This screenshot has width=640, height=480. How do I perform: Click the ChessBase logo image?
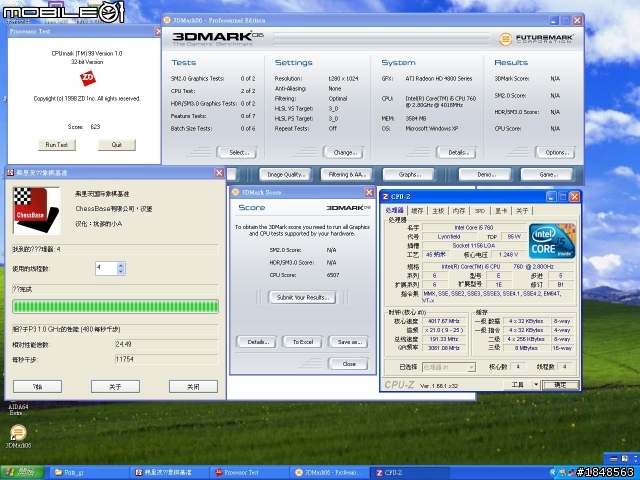[x=37, y=210]
